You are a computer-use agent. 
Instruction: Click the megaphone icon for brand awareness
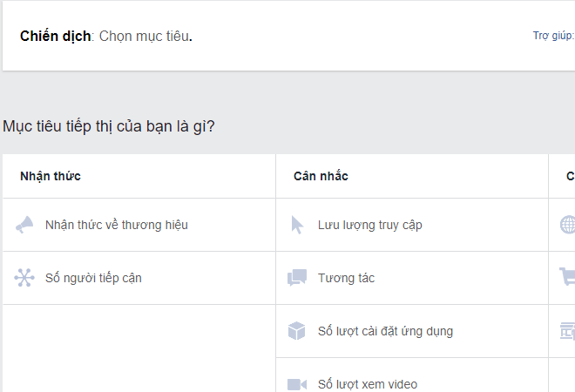point(24,225)
